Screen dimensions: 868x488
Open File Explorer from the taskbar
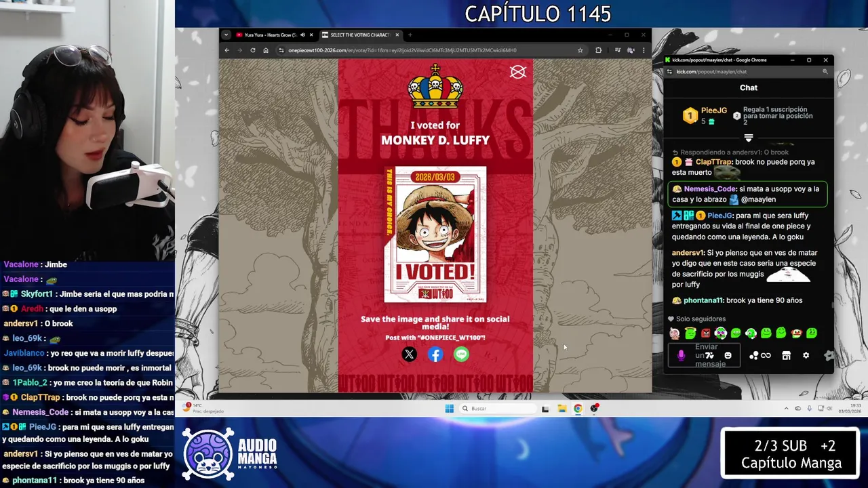(x=561, y=408)
